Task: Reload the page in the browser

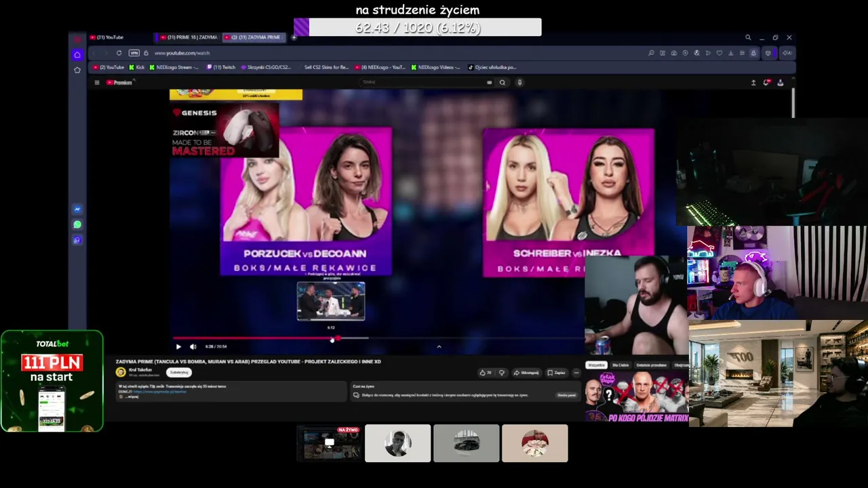Action: (119, 53)
